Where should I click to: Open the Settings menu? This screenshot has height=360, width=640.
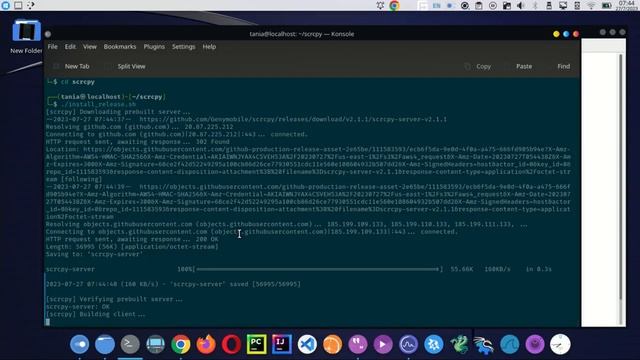(183, 47)
